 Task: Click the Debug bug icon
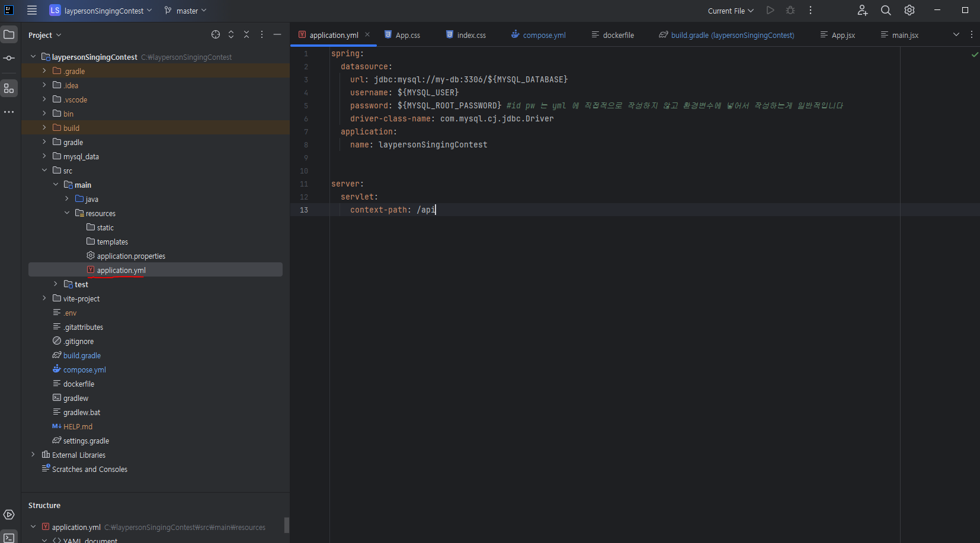click(790, 11)
